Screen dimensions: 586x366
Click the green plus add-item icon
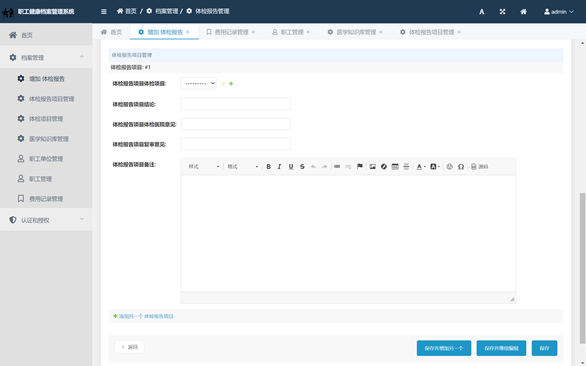231,84
